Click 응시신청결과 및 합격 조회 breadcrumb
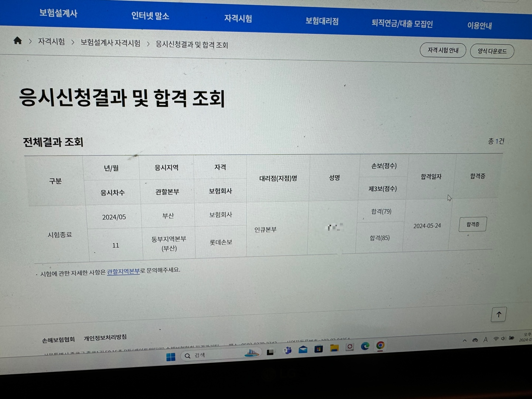 click(192, 45)
